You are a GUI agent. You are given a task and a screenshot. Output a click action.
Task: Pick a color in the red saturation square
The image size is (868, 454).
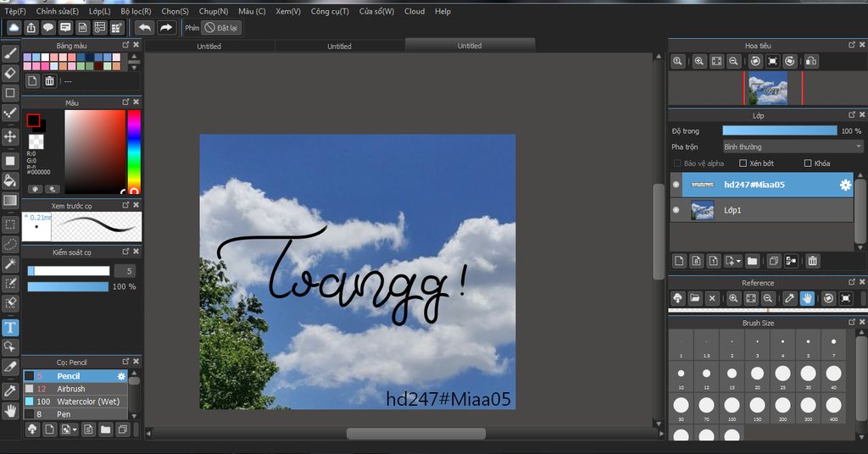[x=95, y=152]
